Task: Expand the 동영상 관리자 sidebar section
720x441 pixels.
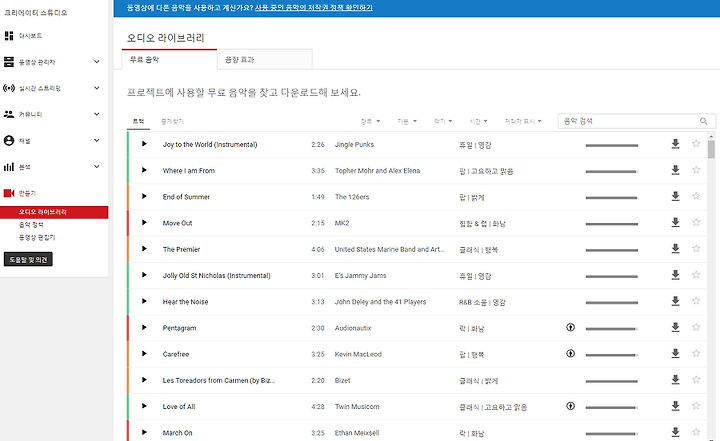Action: (96, 62)
